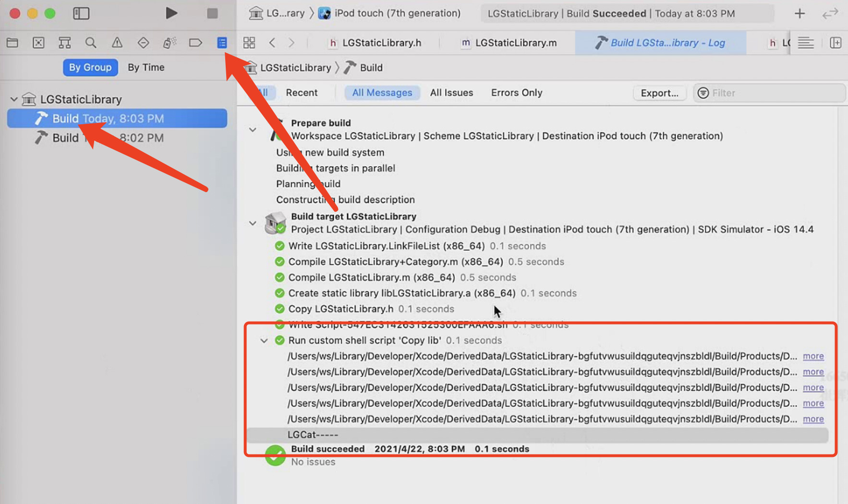Select Using new build system line
Viewport: 848px width, 504px height.
[330, 153]
